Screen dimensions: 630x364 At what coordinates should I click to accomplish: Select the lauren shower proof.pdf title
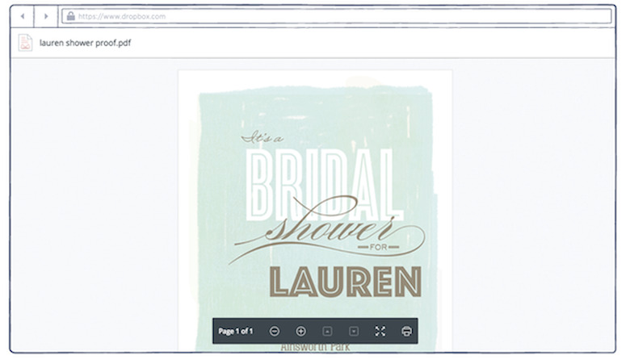85,43
